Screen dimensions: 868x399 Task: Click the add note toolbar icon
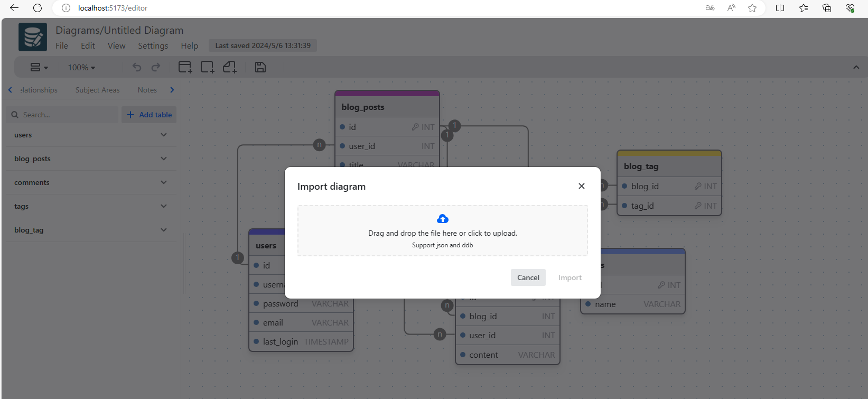point(230,67)
